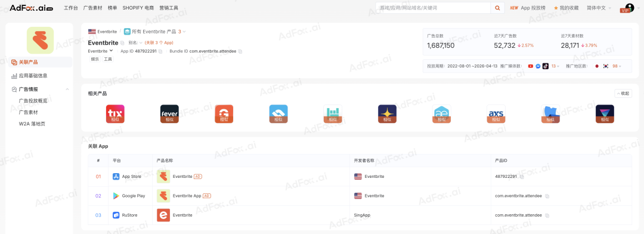Viewport: 644px width, 234px height.
Task: Click the Messenger media icon
Action: tap(538, 66)
